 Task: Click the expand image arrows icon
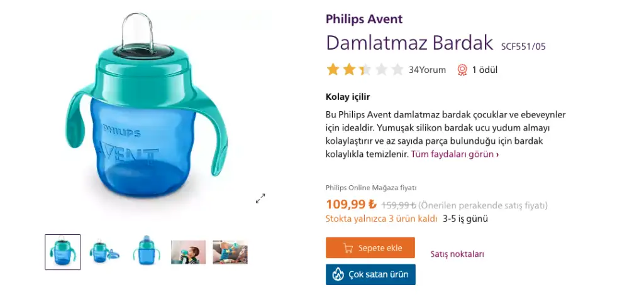260,198
